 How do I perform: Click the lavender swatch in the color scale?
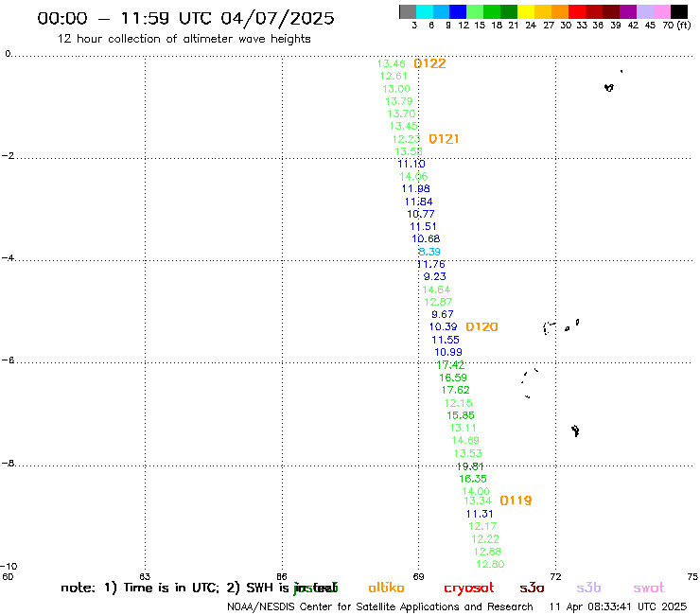tap(644, 11)
